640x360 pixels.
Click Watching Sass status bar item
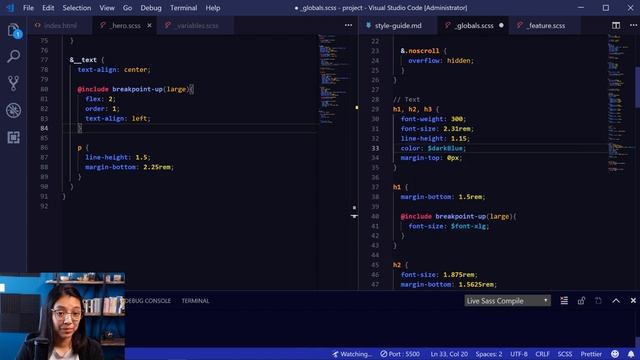tap(352, 354)
